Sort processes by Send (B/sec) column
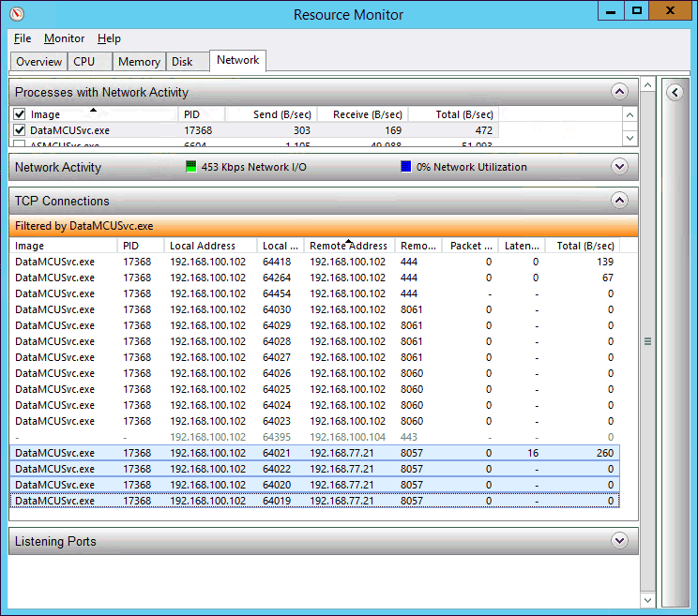698x616 pixels. tap(271, 114)
